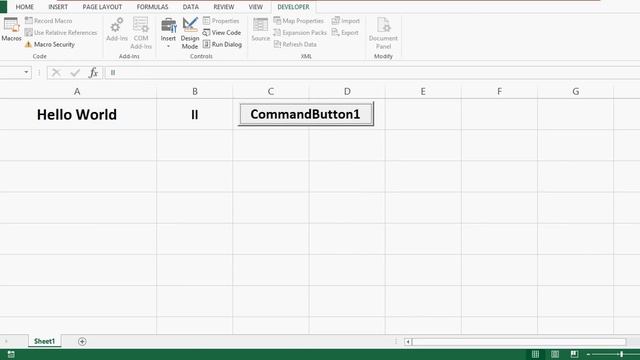Switch to Page Layout view
Viewport: 640px width, 360px height.
[555, 354]
